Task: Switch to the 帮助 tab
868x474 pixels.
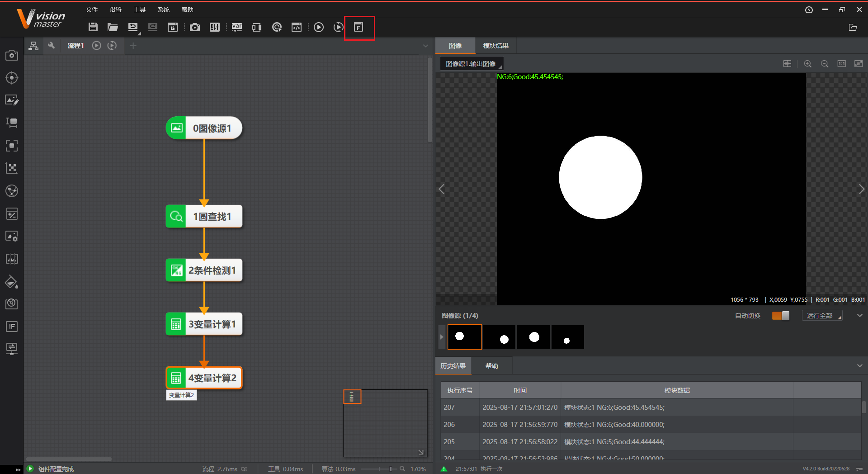Action: tap(491, 366)
